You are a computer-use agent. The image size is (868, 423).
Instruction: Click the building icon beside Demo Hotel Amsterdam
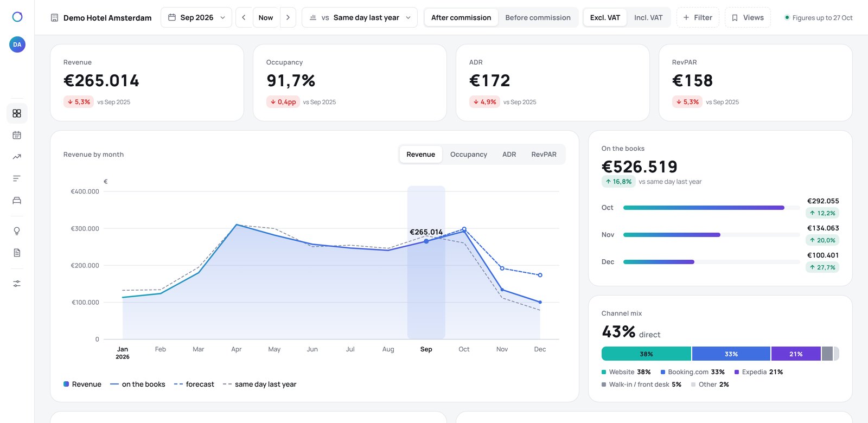[54, 18]
